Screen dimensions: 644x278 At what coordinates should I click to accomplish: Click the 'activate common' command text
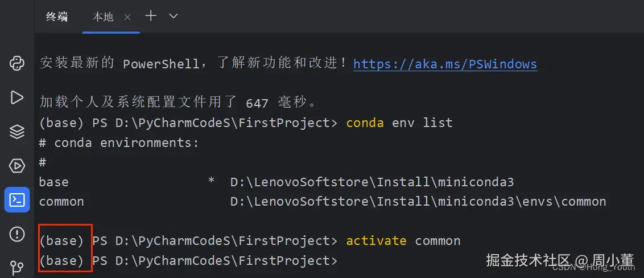click(403, 240)
